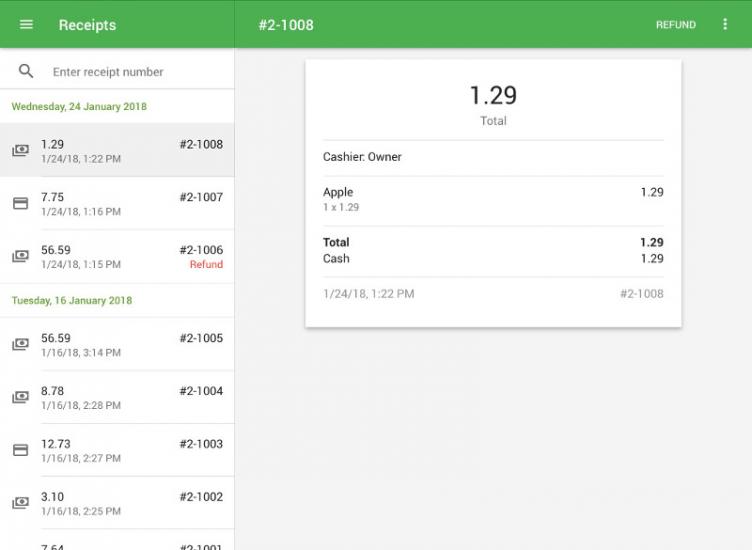Open the three-dot overflow menu
Viewport: 752px width, 550px height.
725,24
